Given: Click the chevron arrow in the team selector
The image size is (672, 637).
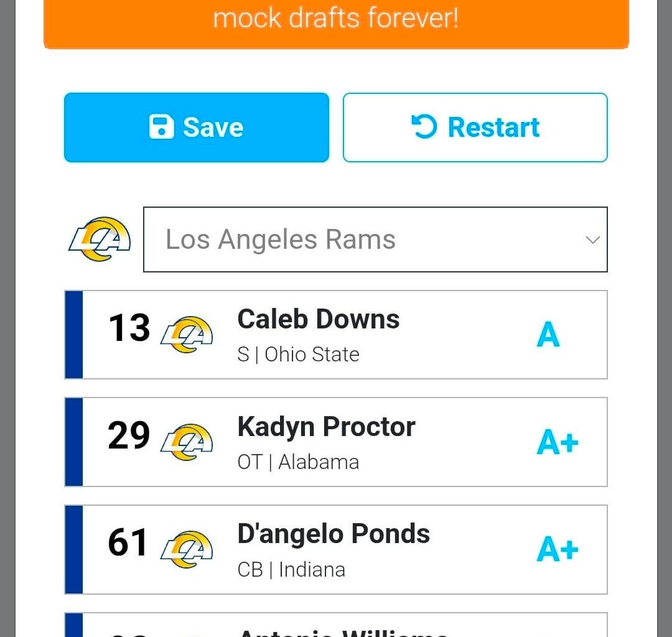Looking at the screenshot, I should pyautogui.click(x=593, y=239).
